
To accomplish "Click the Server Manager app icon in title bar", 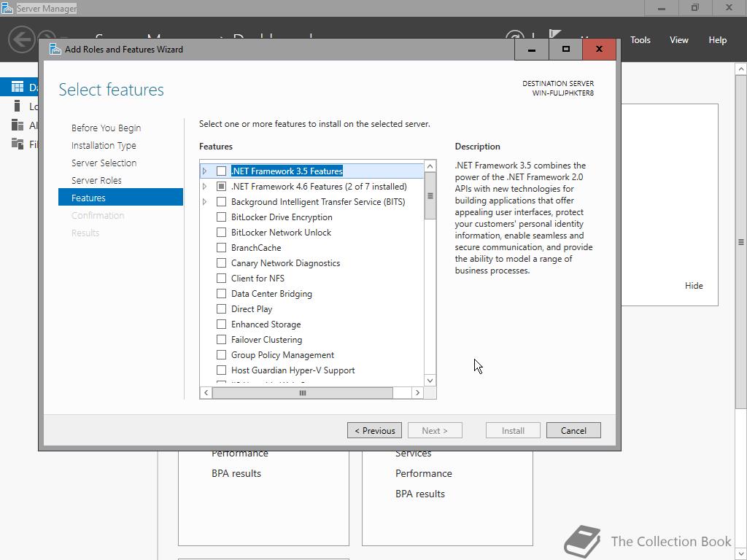I will (7, 8).
